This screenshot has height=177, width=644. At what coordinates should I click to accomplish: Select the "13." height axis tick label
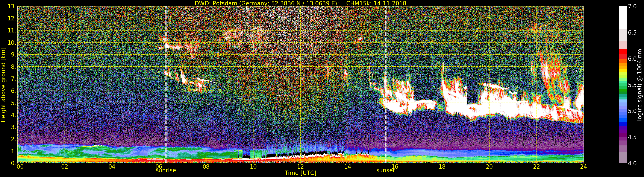coord(12,6)
